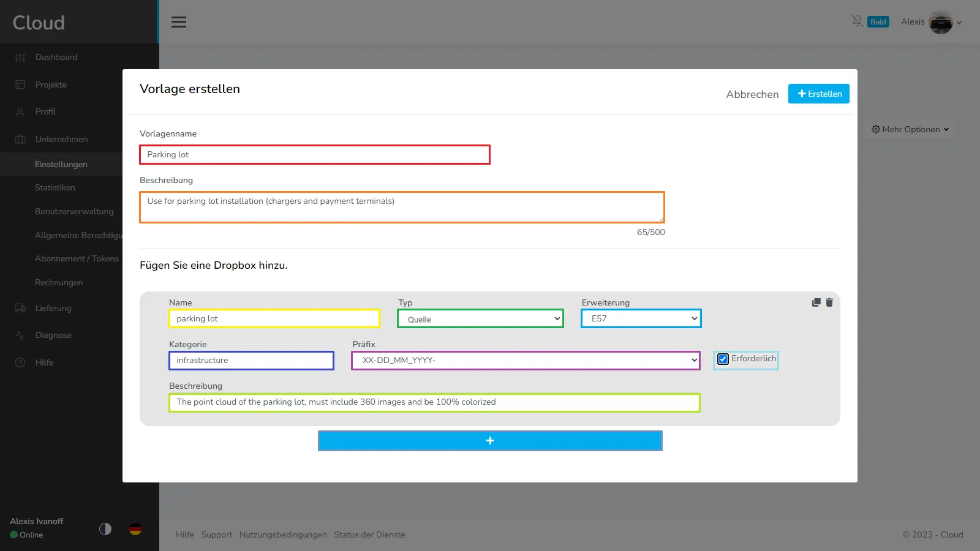Click the dropbox Name field
This screenshot has height=551, width=980.
[274, 318]
